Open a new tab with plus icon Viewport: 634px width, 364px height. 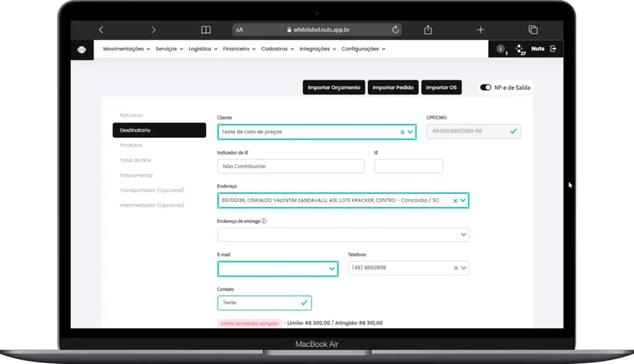(x=480, y=30)
